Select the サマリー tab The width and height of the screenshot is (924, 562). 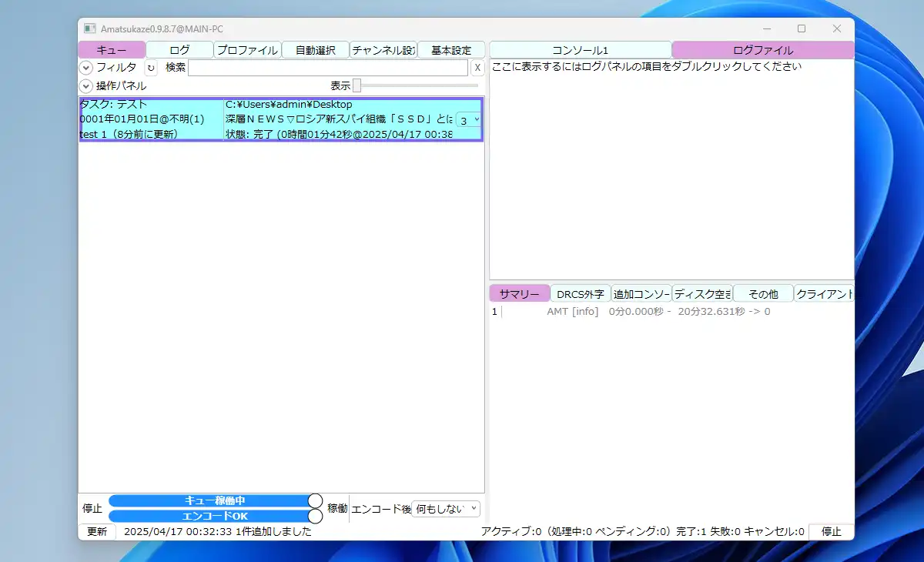point(520,293)
